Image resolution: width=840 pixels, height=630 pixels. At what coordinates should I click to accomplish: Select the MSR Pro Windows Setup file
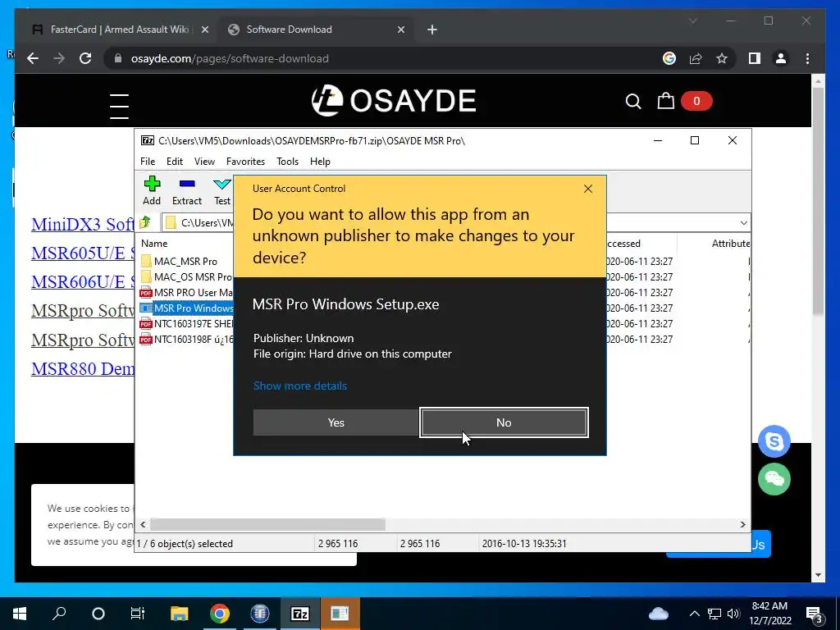[x=185, y=308]
